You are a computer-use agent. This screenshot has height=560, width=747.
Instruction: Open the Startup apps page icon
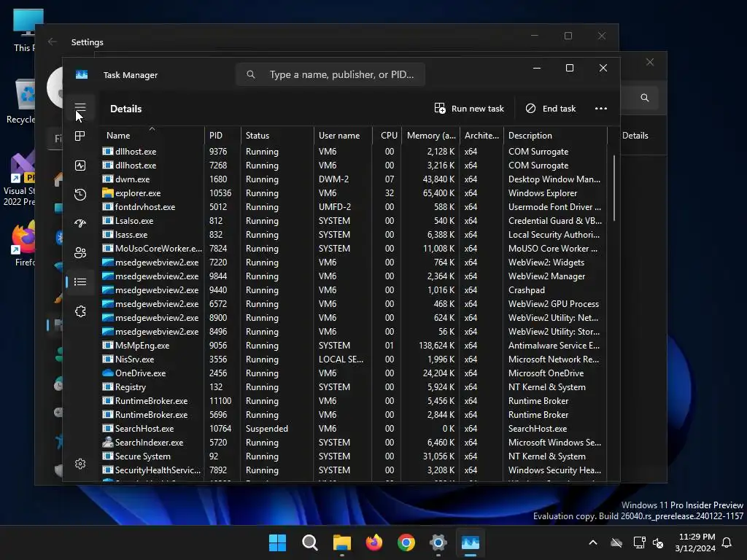pyautogui.click(x=80, y=223)
